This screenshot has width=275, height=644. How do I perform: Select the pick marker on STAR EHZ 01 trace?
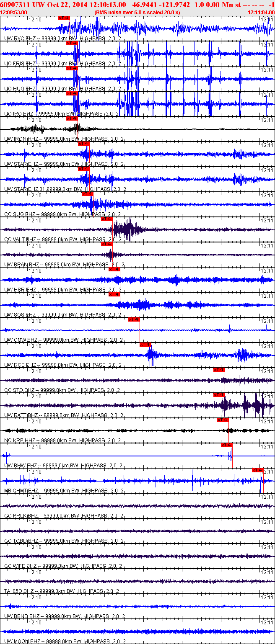(84, 169)
